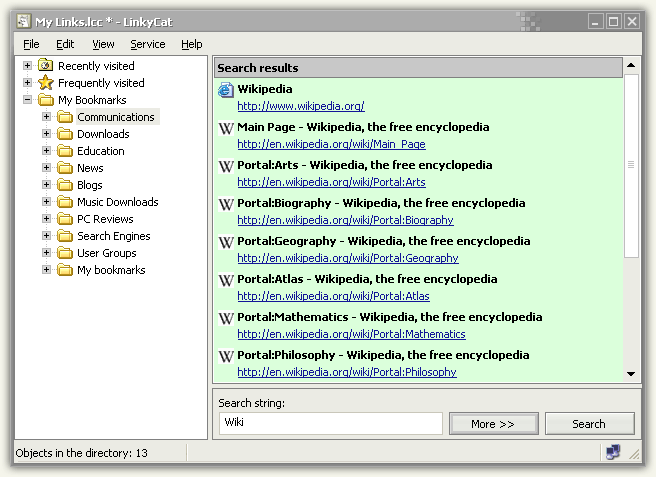Click the W icon beside Main Page result
656x477 pixels.
226,128
